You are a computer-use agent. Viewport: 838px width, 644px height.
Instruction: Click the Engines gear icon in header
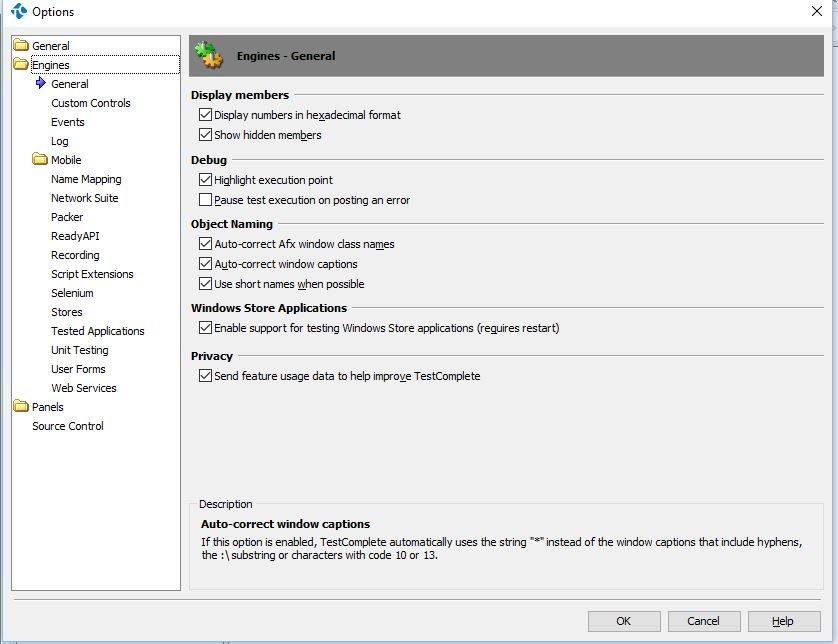pyautogui.click(x=209, y=56)
